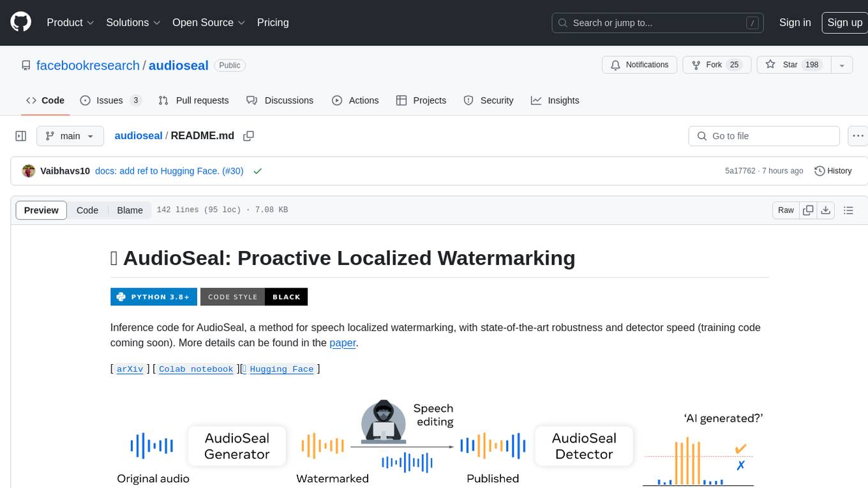Open the GitHub home logo
This screenshot has width=868, height=488.
[x=20, y=22]
